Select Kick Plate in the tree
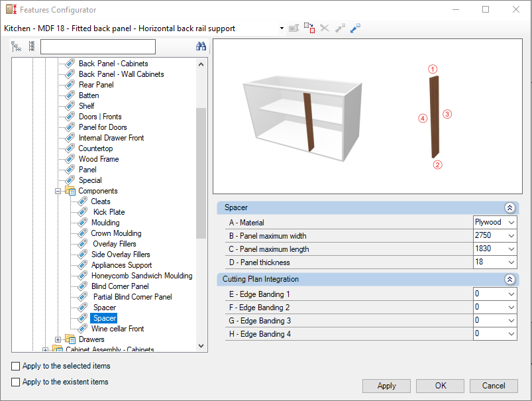This screenshot has width=532, height=401. point(109,212)
